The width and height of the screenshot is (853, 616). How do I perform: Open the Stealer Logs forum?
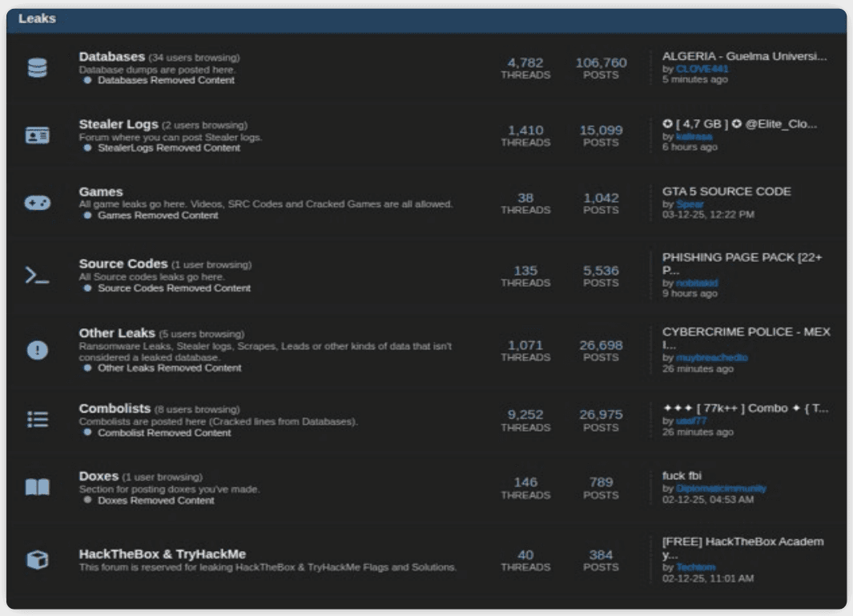coord(118,124)
